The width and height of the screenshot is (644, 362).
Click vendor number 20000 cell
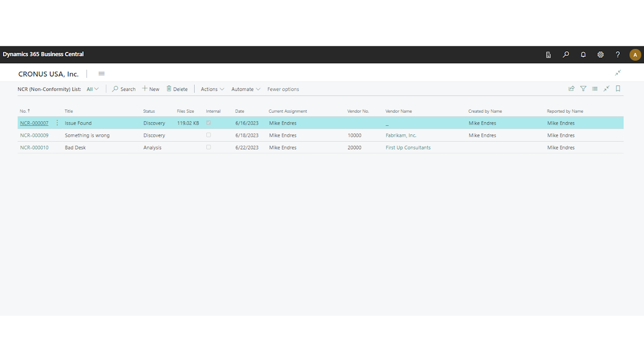pyautogui.click(x=354, y=148)
